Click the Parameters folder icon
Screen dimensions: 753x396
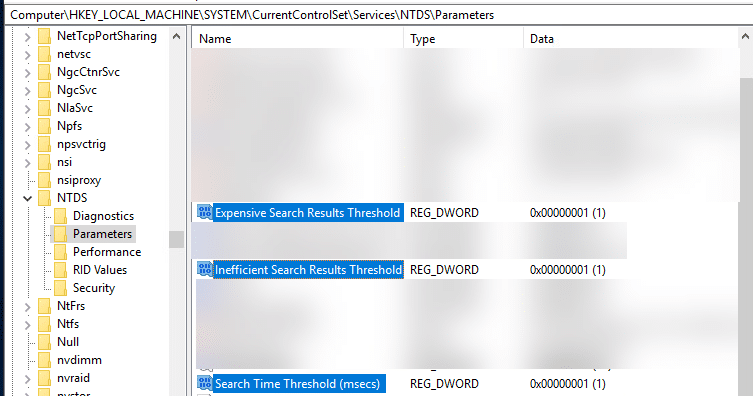(61, 234)
